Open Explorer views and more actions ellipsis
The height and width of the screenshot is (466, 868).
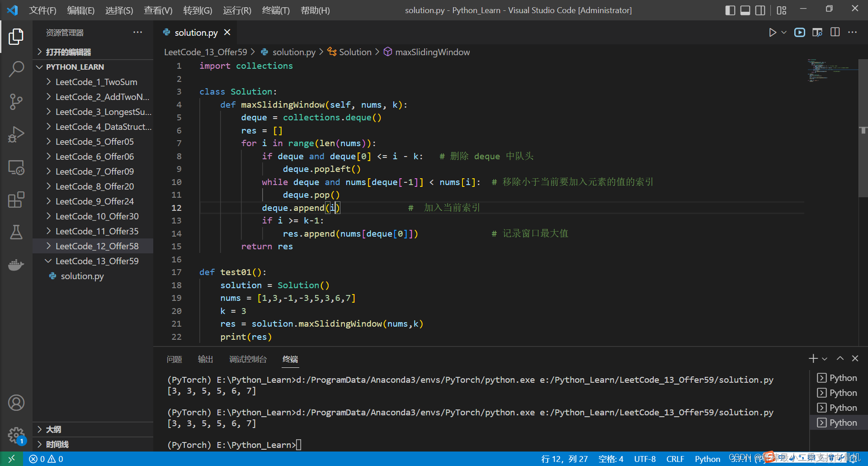click(x=137, y=33)
